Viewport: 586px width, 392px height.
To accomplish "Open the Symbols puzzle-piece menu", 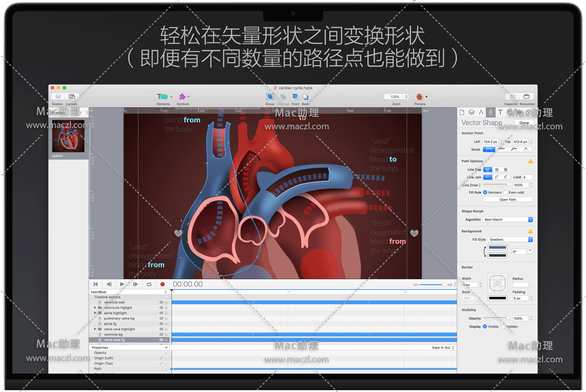I will pos(183,97).
